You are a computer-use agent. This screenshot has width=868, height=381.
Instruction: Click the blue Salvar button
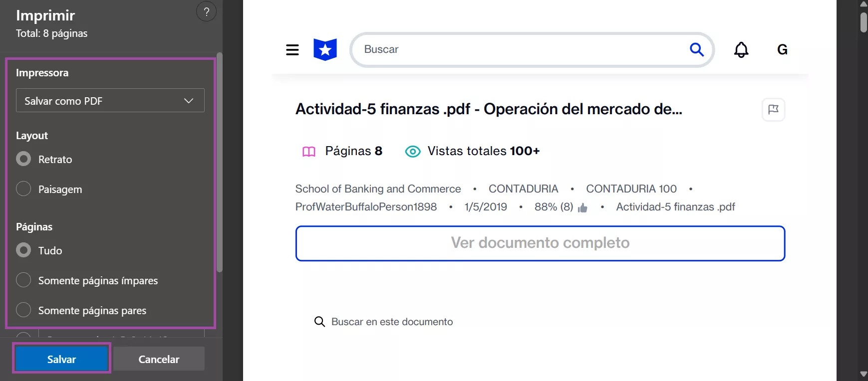pos(62,359)
